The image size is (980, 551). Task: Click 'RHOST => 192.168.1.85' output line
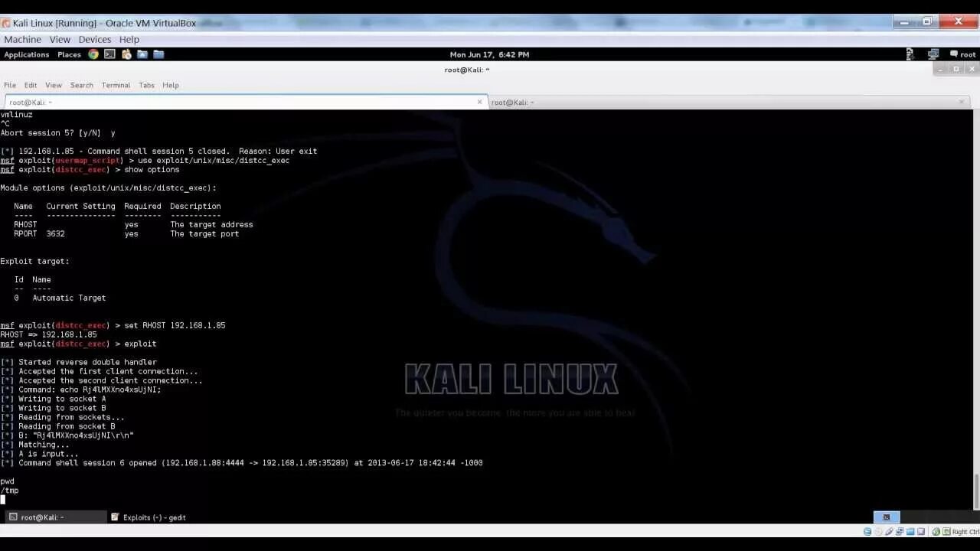point(48,334)
